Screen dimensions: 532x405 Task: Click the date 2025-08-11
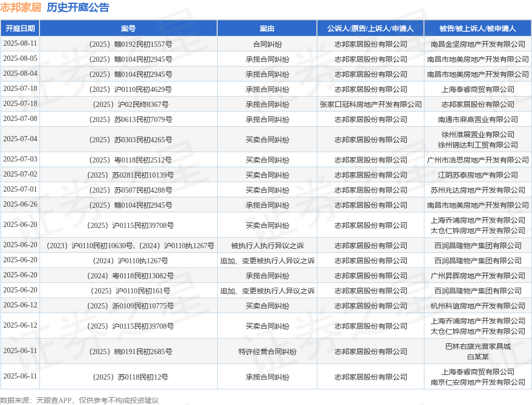(x=20, y=44)
